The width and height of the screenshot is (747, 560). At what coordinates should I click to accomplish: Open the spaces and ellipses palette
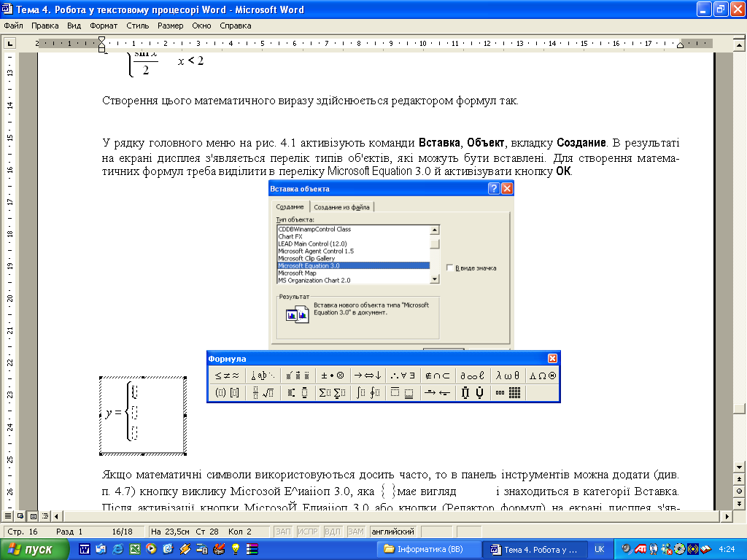click(x=263, y=376)
